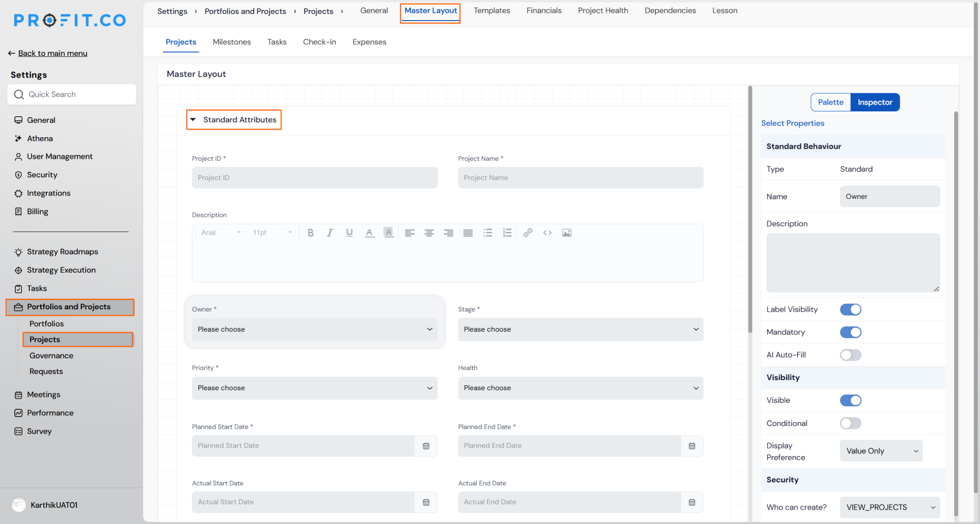Click the insert link icon
Screen dimensions: 980x524
[528, 233]
